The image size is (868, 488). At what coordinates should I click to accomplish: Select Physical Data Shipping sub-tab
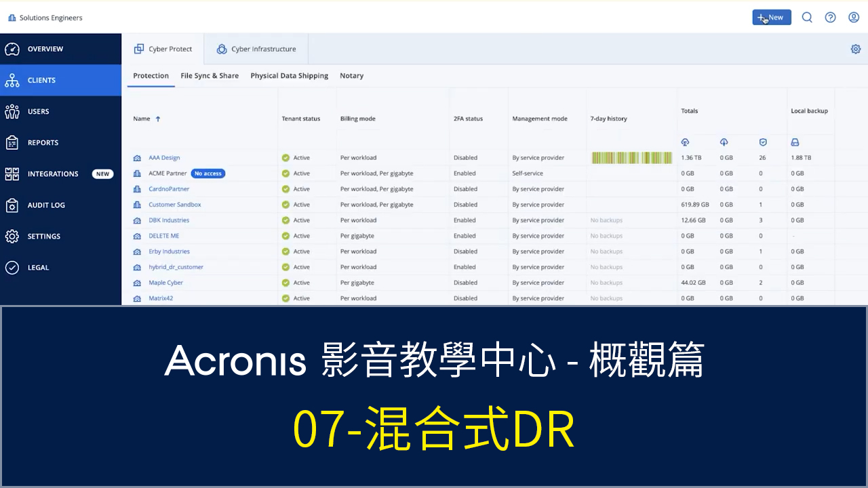pyautogui.click(x=289, y=76)
